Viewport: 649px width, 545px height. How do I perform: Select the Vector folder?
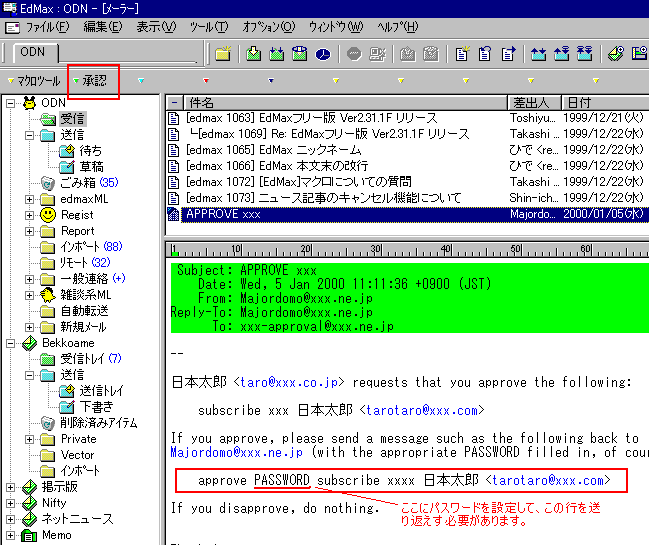click(77, 455)
